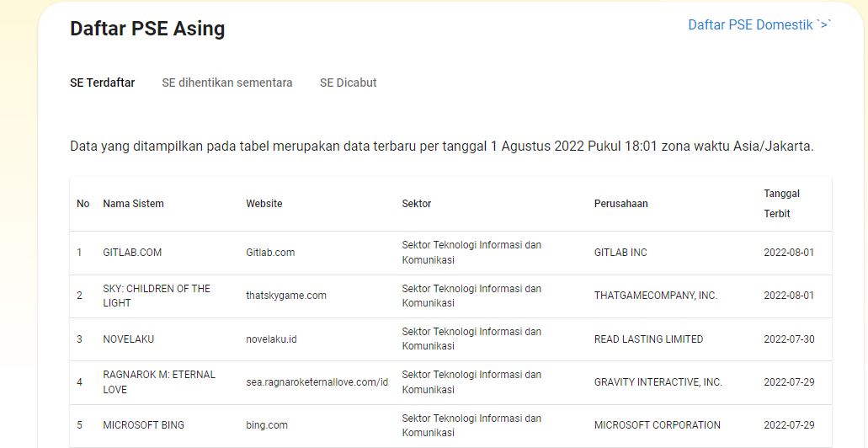Click the date cell in MICROSOFT BING row

click(790, 425)
